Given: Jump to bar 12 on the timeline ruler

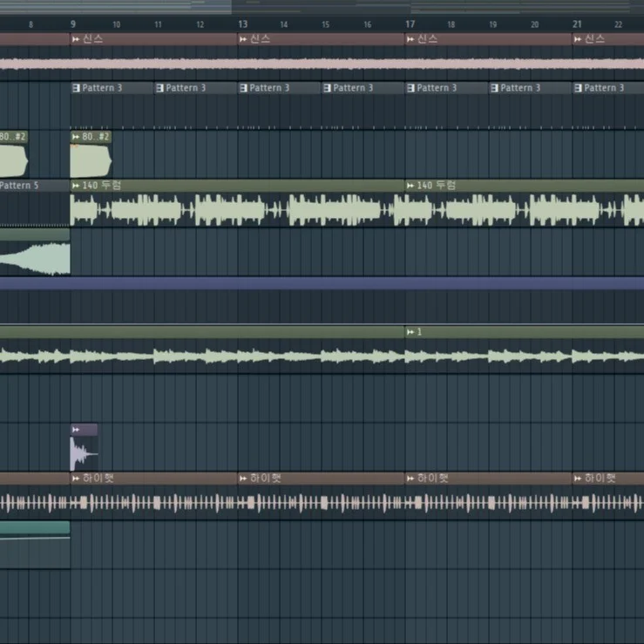Looking at the screenshot, I should click(200, 24).
